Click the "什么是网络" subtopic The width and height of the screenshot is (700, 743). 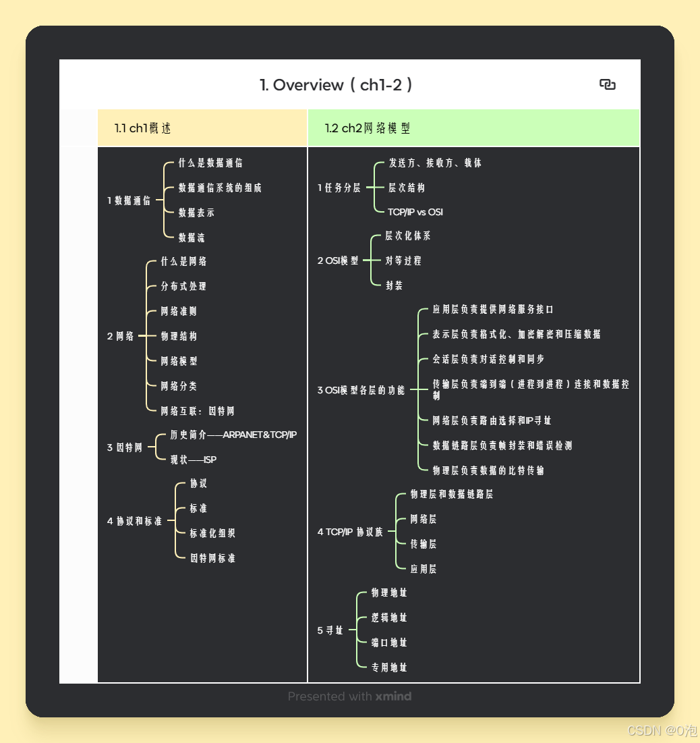(x=183, y=261)
